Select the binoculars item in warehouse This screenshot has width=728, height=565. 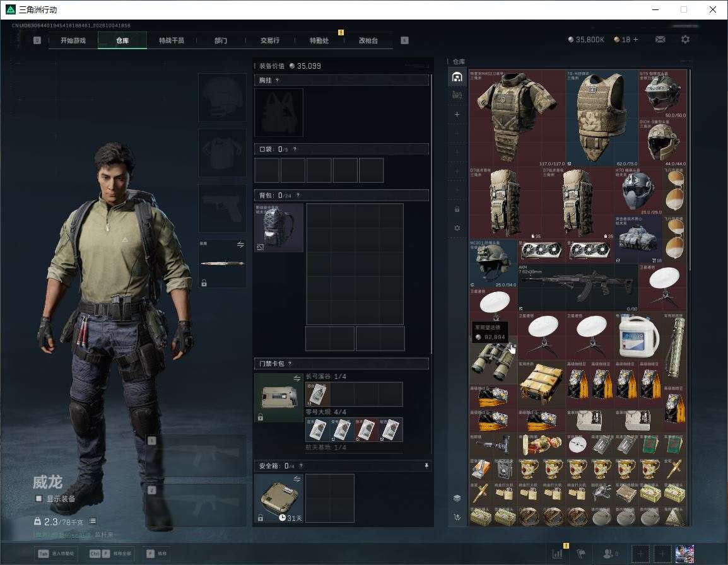pyautogui.click(x=493, y=360)
